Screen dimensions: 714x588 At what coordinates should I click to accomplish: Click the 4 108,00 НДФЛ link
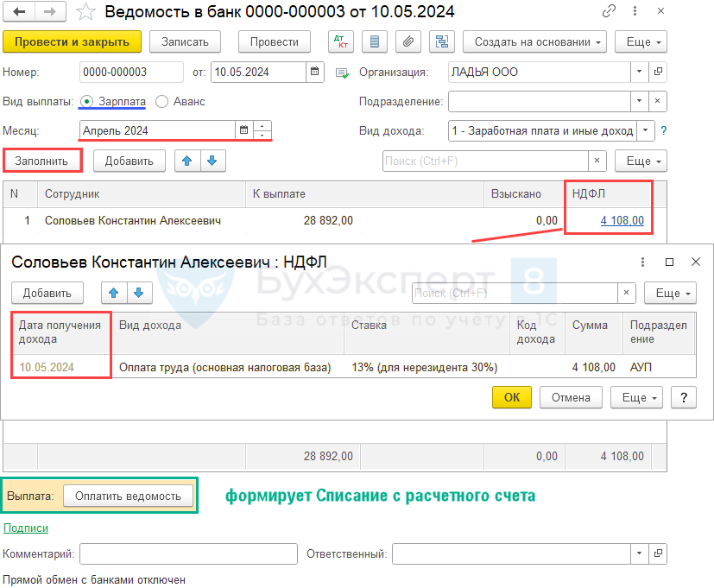coord(622,221)
